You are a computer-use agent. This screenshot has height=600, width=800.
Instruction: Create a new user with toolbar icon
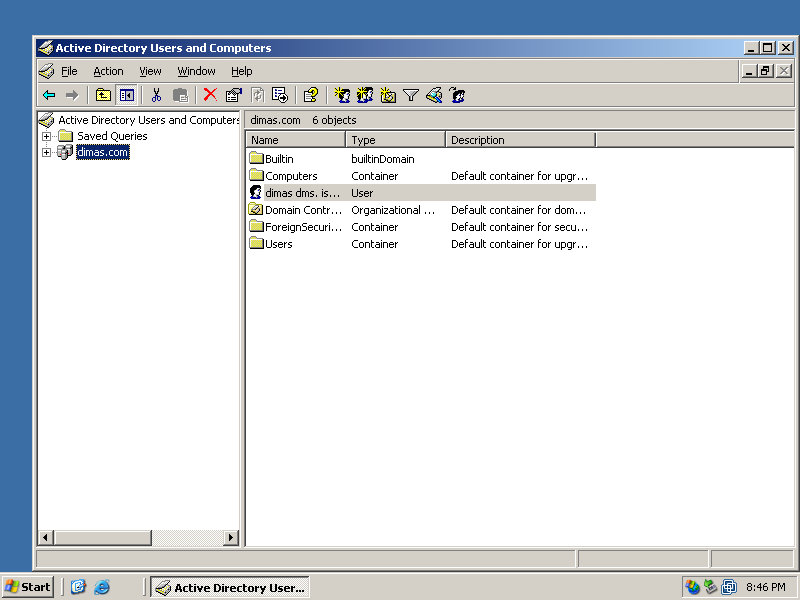coord(341,95)
